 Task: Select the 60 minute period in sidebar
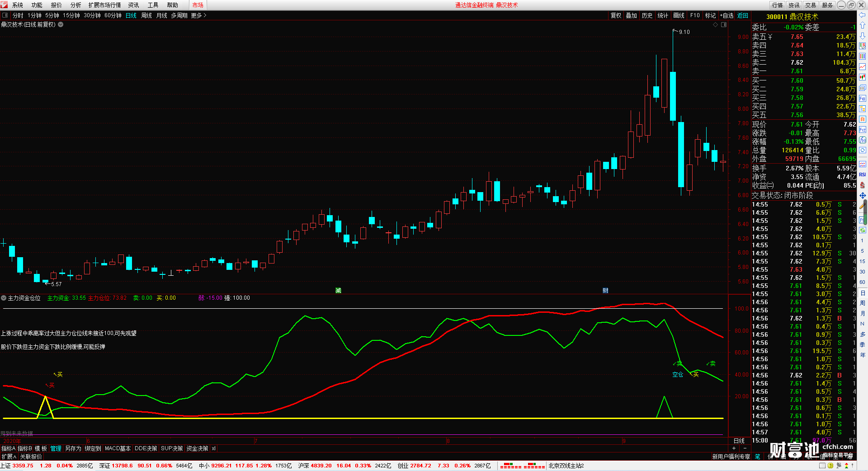863,282
